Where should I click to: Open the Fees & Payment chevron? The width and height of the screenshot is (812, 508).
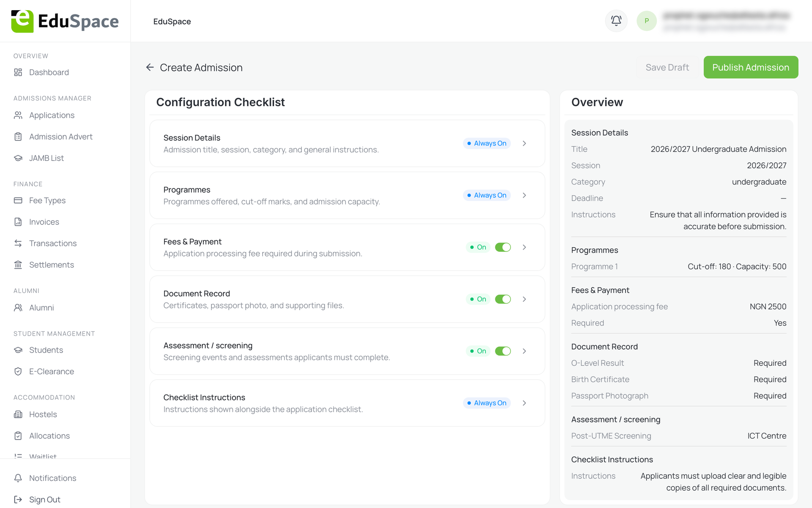[524, 247]
